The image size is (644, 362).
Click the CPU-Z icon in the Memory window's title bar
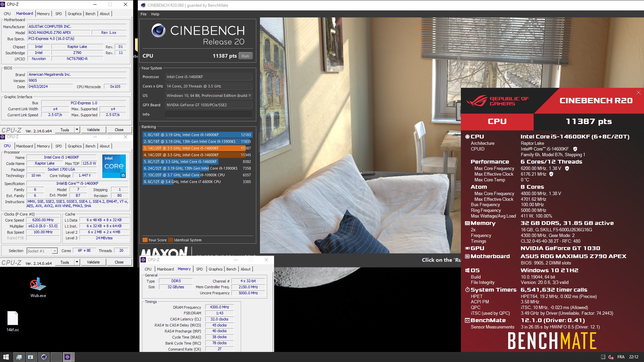tap(143, 260)
